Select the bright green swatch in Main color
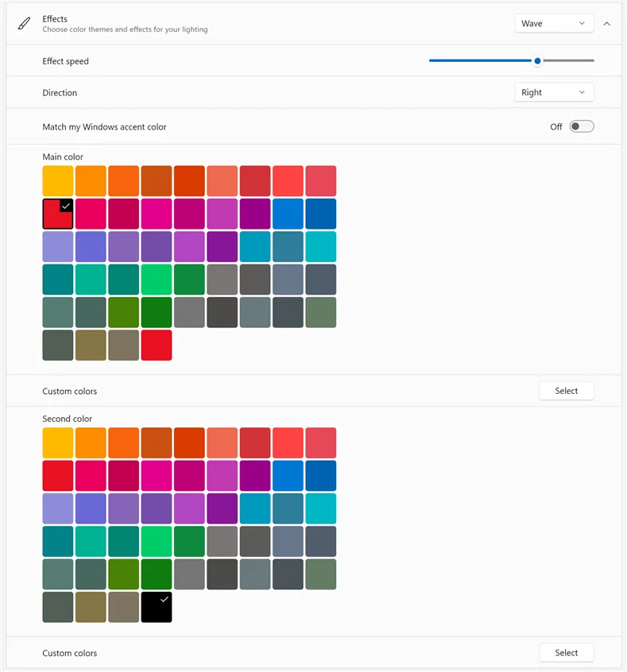The width and height of the screenshot is (627, 672). tap(157, 280)
